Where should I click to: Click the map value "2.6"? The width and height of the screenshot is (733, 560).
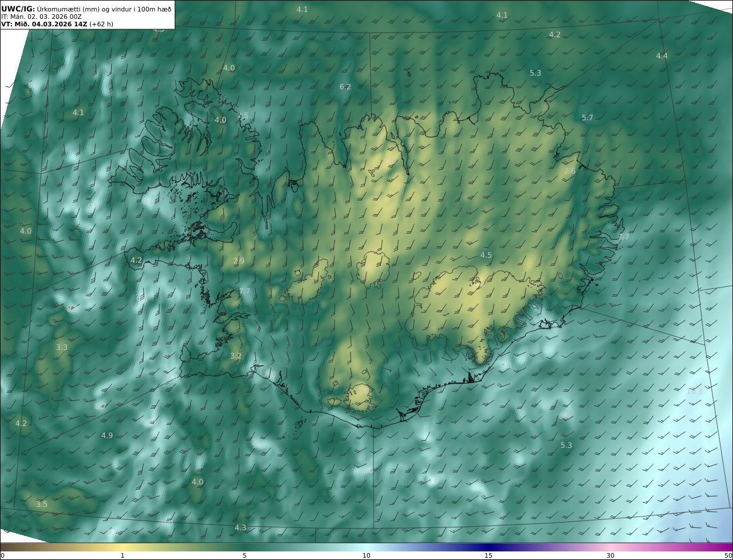569,171
